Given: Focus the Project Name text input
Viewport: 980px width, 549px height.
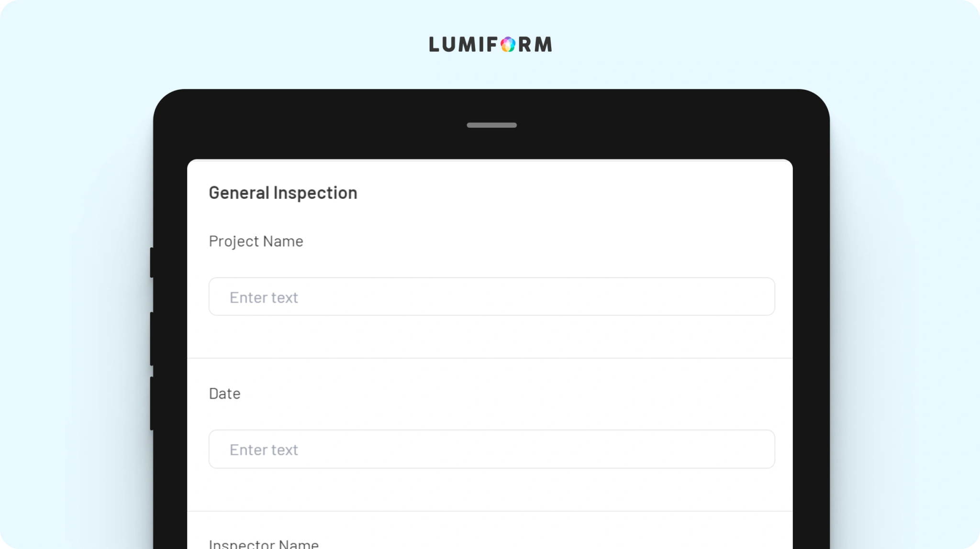Looking at the screenshot, I should [491, 296].
